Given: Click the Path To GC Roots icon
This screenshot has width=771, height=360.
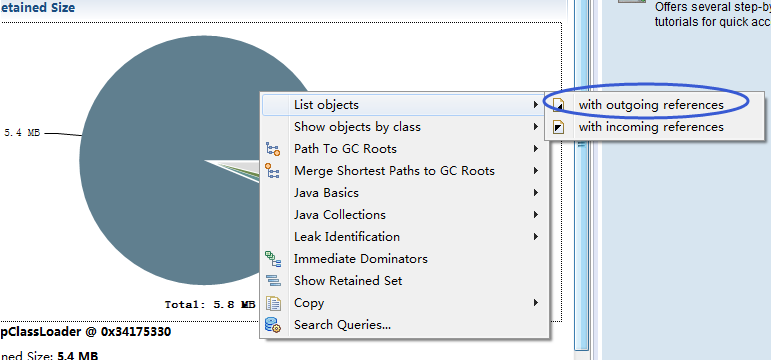Looking at the screenshot, I should [x=273, y=149].
